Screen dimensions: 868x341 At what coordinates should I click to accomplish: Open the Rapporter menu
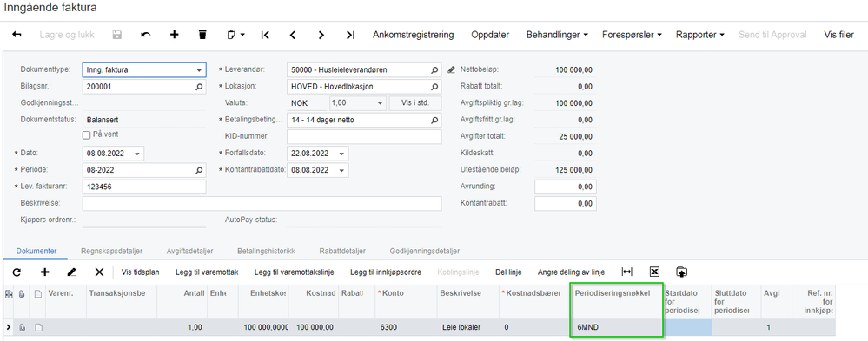pyautogui.click(x=699, y=35)
